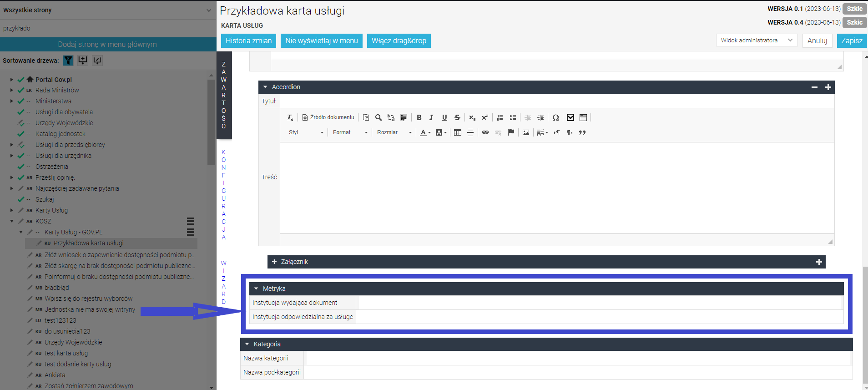The width and height of the screenshot is (868, 390).
Task: Toggle underline formatting
Action: tap(444, 117)
